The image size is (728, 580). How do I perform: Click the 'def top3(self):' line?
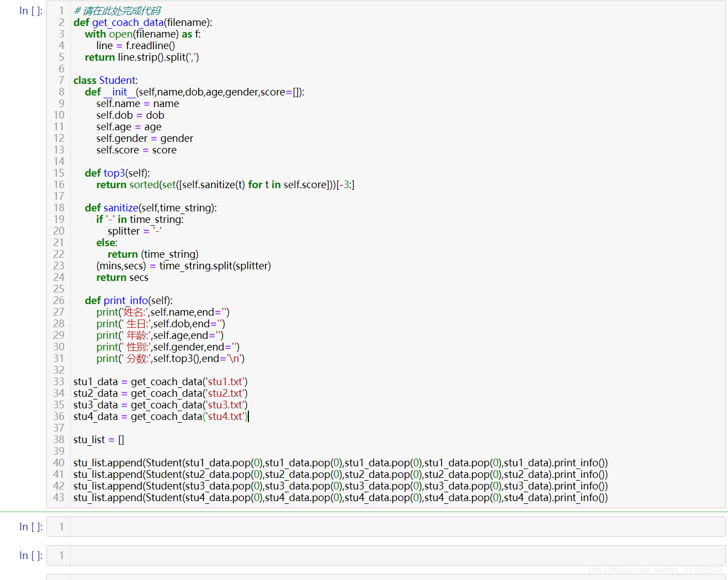coord(118,173)
